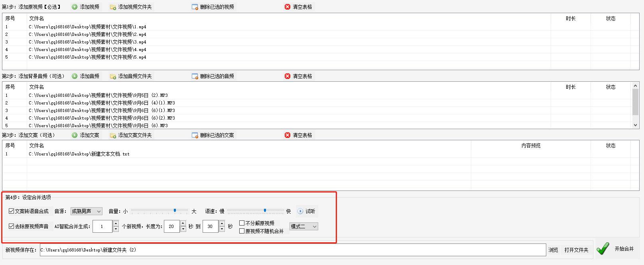Click 新视频保存在 path input field
The image size is (644, 265).
[293, 250]
